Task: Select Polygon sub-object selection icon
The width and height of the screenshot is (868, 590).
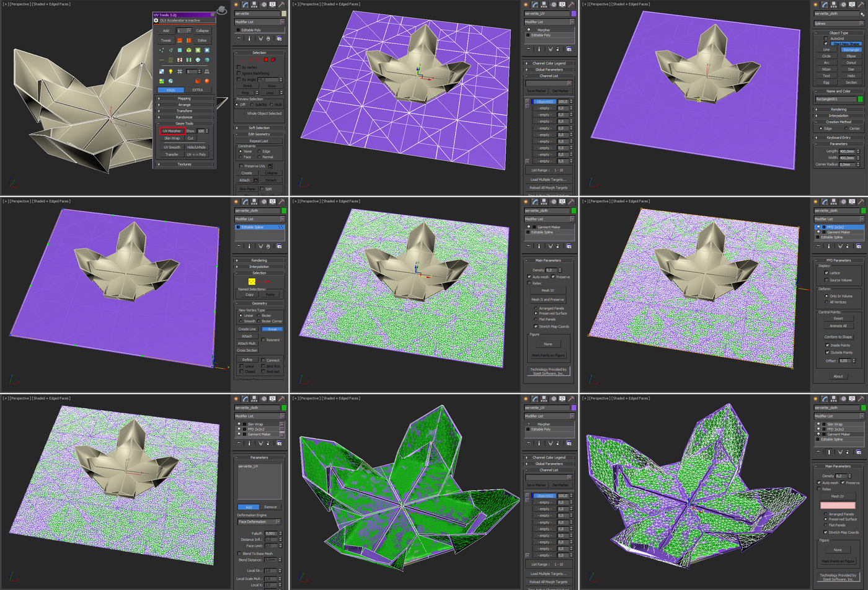Action: tap(266, 60)
